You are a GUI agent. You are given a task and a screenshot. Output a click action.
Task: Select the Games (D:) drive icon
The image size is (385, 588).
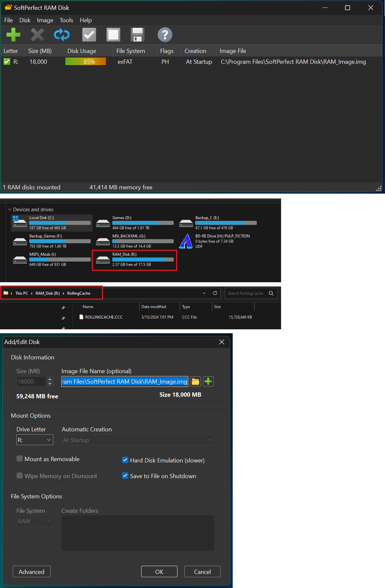[103, 223]
